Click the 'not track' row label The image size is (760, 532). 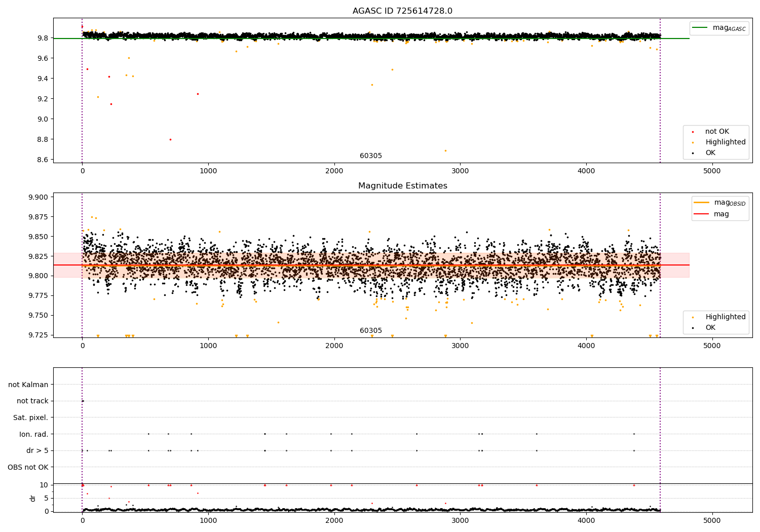[32, 401]
